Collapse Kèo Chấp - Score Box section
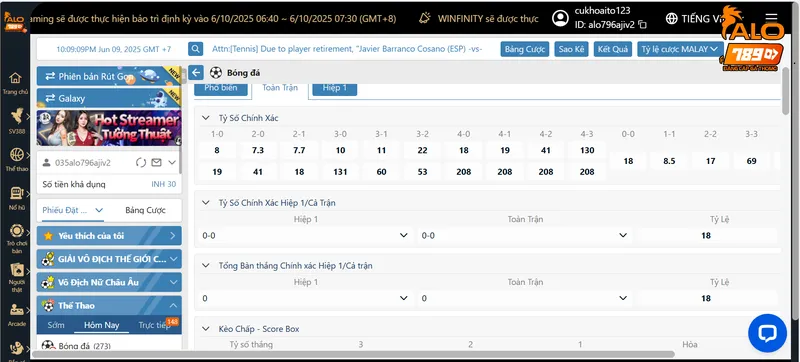Screen dimensions: 800x362 (x=205, y=329)
